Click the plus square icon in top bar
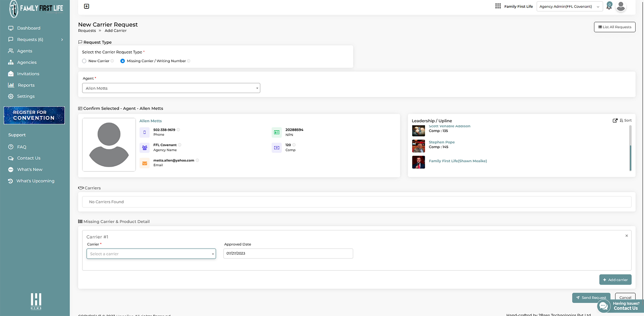Screen dimensions: 644x316 (x=86, y=6)
